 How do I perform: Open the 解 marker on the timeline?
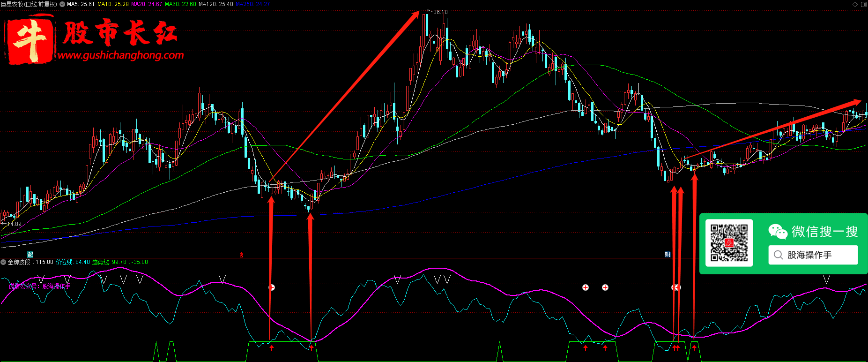coord(30,255)
